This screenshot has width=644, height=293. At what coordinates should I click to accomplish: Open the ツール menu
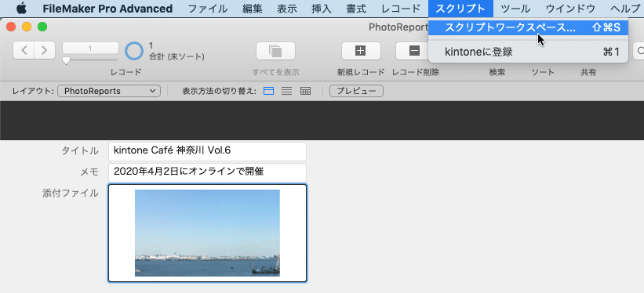[x=515, y=8]
